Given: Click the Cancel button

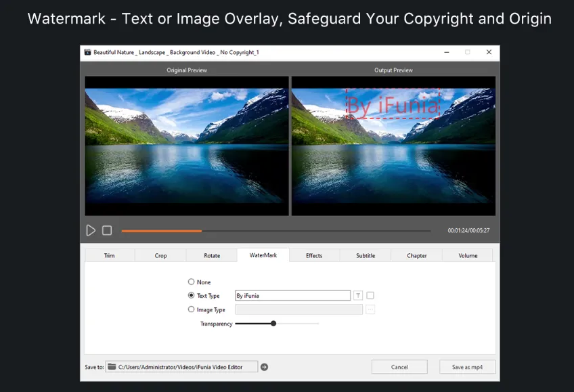Looking at the screenshot, I should [x=399, y=367].
